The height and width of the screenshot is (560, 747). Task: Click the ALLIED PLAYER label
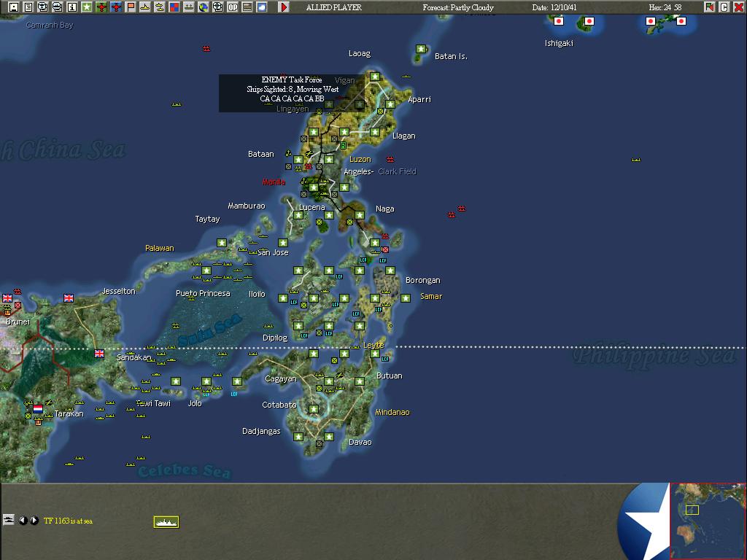point(334,7)
